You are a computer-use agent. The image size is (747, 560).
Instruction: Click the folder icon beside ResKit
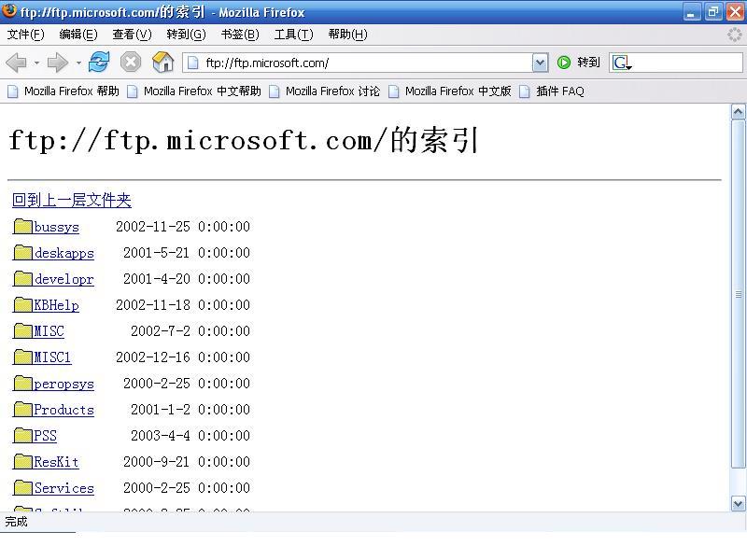click(22, 461)
